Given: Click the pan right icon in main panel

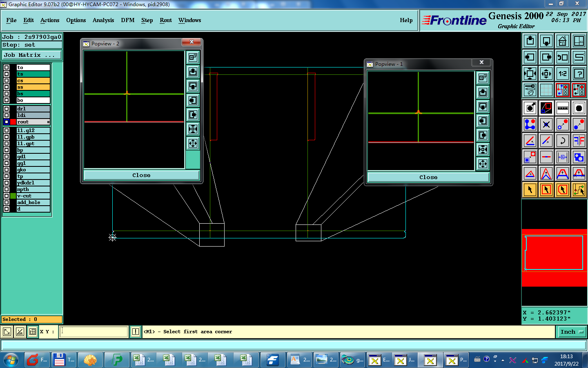Looking at the screenshot, I should point(546,57).
